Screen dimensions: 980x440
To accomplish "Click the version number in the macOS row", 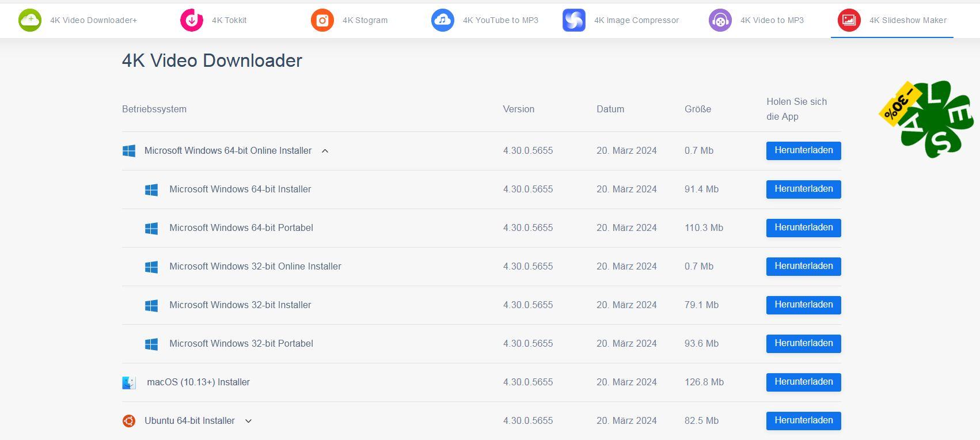I will click(x=528, y=382).
